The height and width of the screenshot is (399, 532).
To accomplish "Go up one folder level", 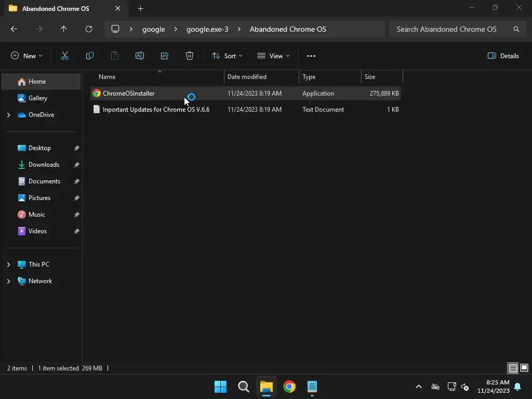I will tap(64, 29).
